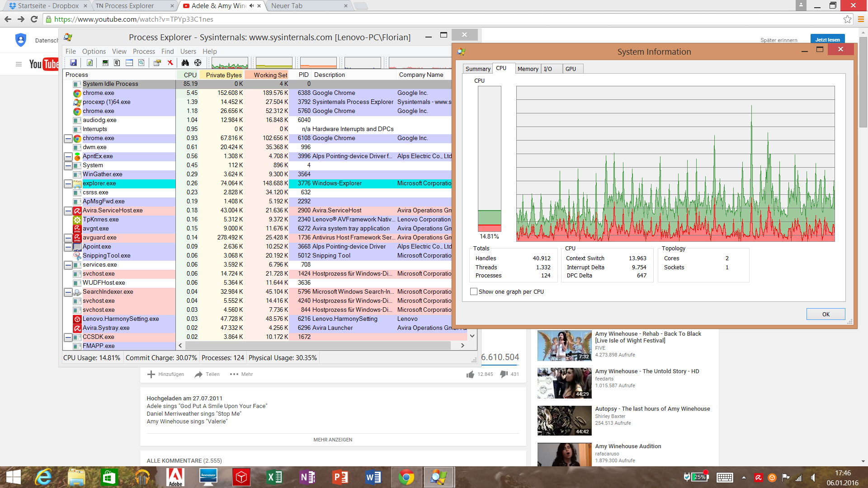This screenshot has width=868, height=488.
Task: Collapse the ApntEx.exe tree node
Action: [x=68, y=156]
